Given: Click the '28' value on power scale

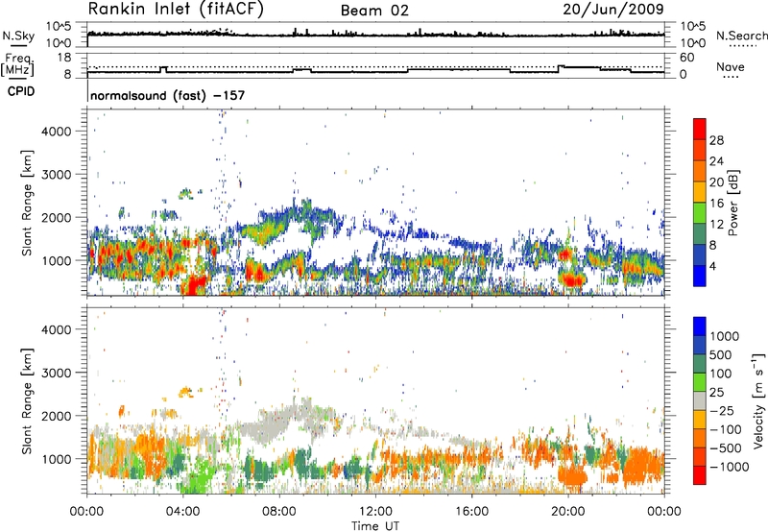Looking at the screenshot, I should (716, 140).
